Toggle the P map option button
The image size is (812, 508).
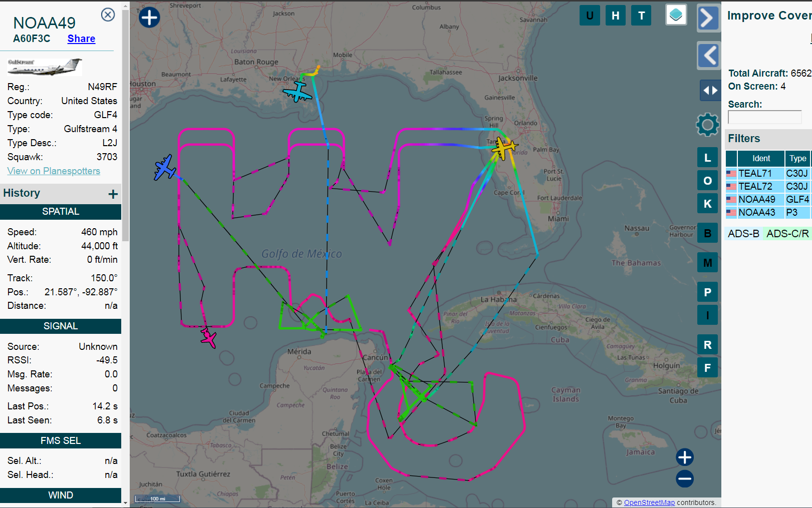tap(707, 292)
